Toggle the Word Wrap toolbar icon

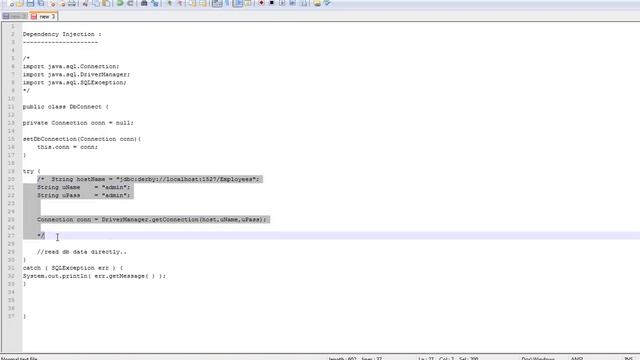point(217,3)
